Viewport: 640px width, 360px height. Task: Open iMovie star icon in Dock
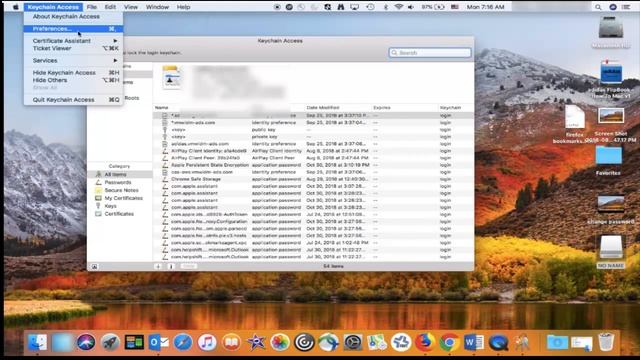click(256, 342)
